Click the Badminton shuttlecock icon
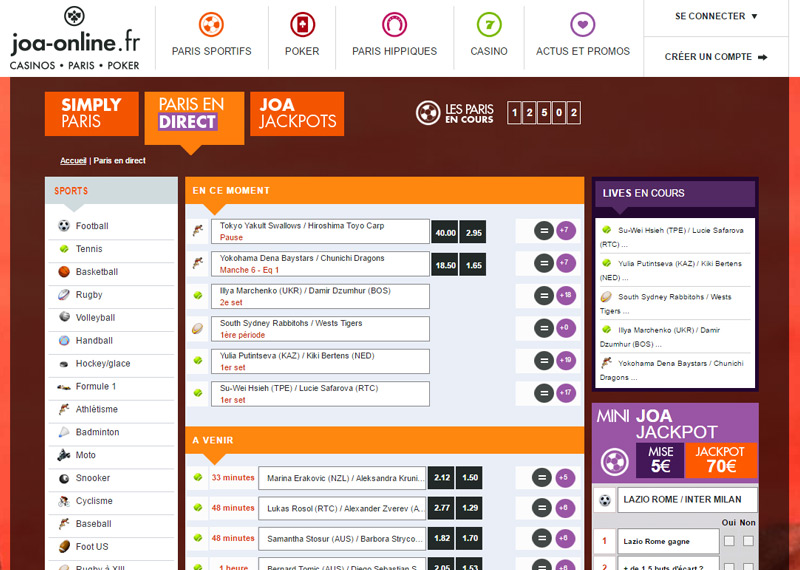 tap(64, 432)
